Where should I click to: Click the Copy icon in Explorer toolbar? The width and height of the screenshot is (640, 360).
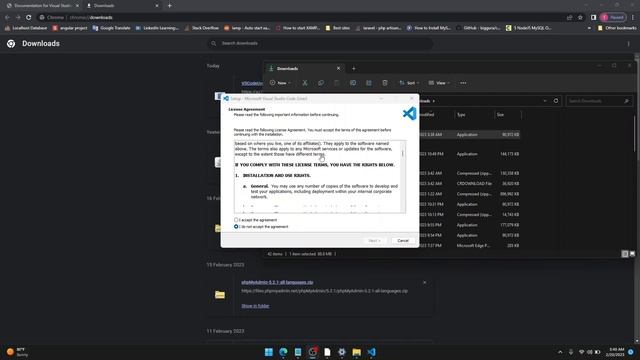coord(321,83)
